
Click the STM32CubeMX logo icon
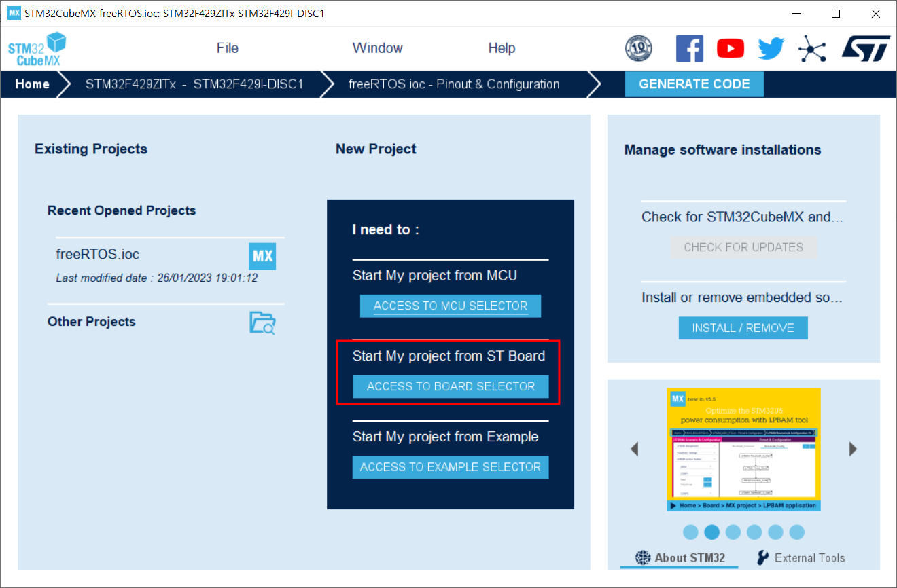point(37,49)
